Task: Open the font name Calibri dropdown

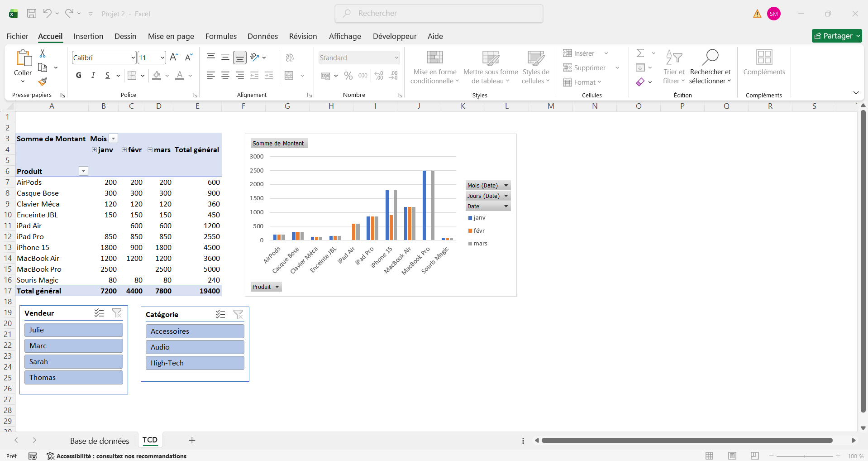Action: click(x=133, y=58)
